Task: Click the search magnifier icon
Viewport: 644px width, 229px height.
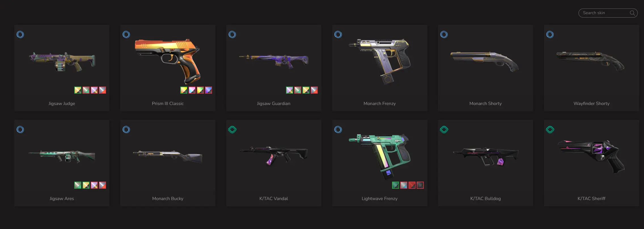Action: click(632, 13)
